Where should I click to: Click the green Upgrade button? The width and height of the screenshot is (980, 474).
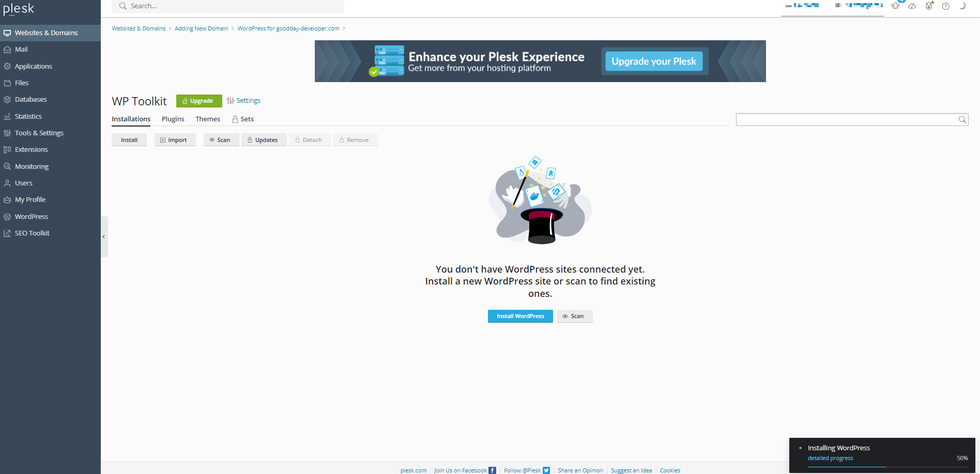pos(199,101)
